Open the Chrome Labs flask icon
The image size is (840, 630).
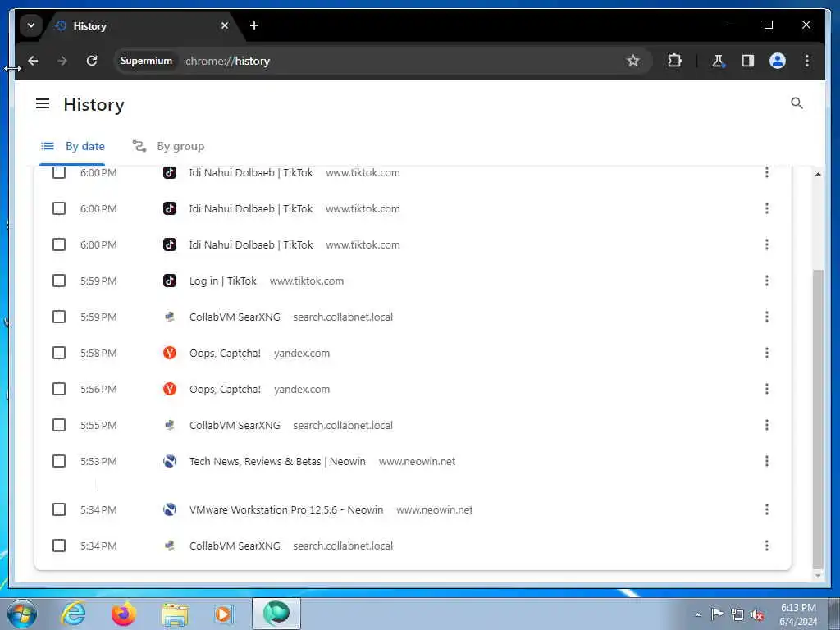coord(718,61)
